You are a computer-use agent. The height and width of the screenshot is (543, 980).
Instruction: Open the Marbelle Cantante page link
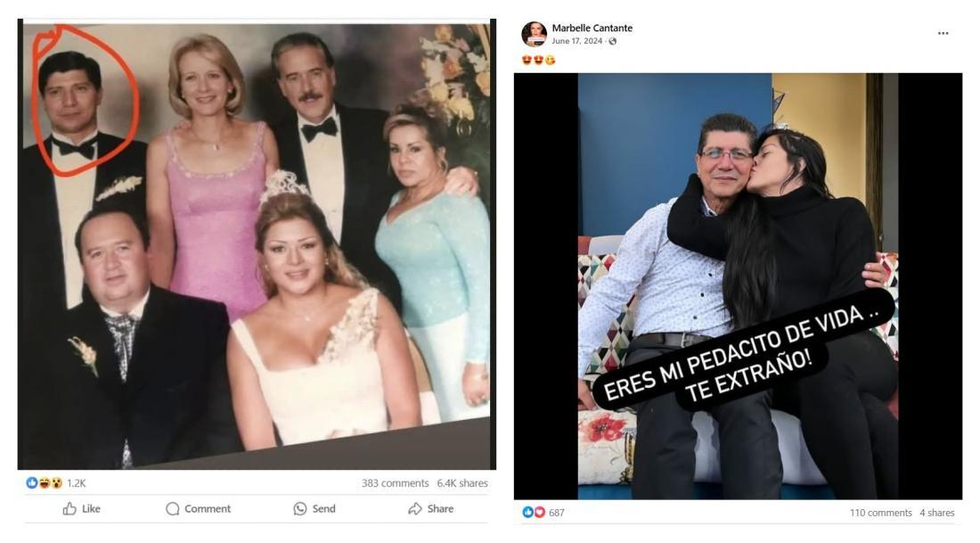[x=592, y=29]
